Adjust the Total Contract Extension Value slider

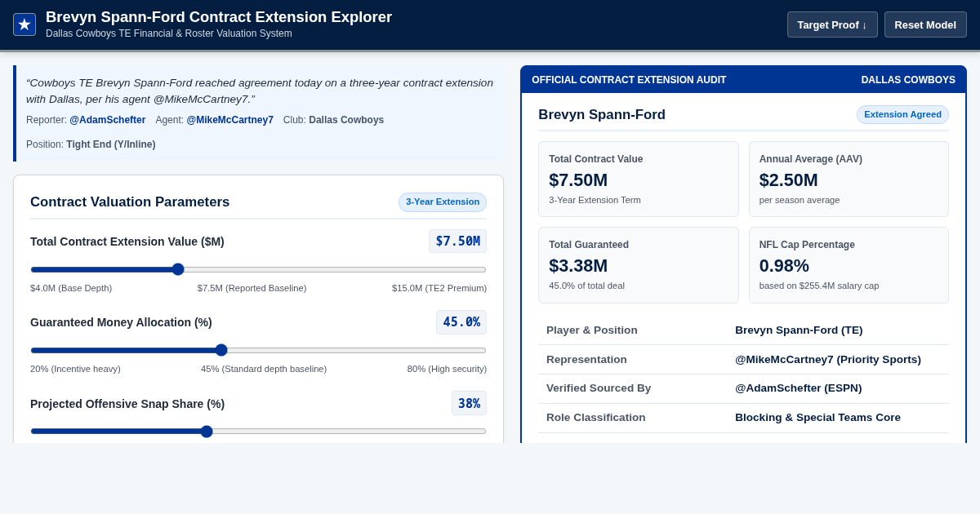point(258,269)
